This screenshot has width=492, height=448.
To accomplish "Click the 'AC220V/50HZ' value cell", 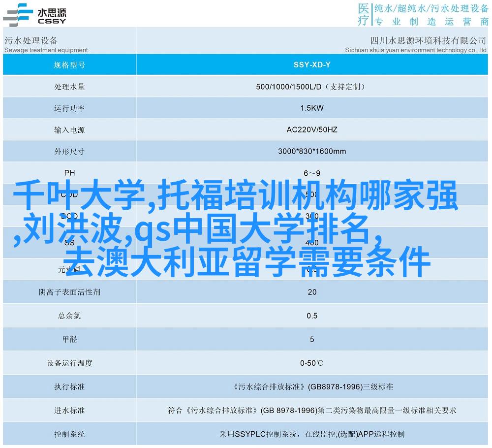I will coord(312,129).
